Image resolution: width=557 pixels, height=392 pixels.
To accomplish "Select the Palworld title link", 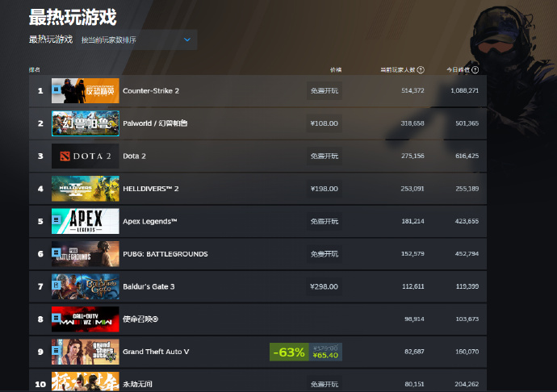I will pos(155,123).
